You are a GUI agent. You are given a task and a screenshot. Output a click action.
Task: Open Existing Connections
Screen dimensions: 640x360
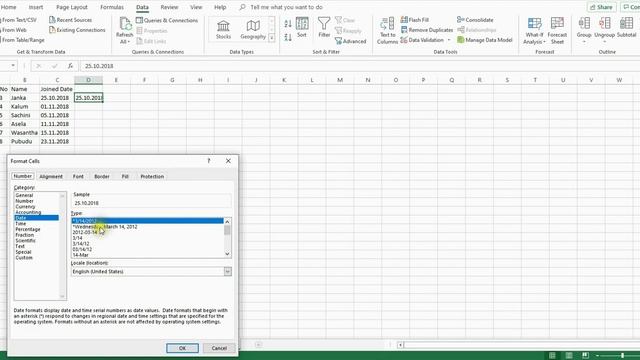77,30
